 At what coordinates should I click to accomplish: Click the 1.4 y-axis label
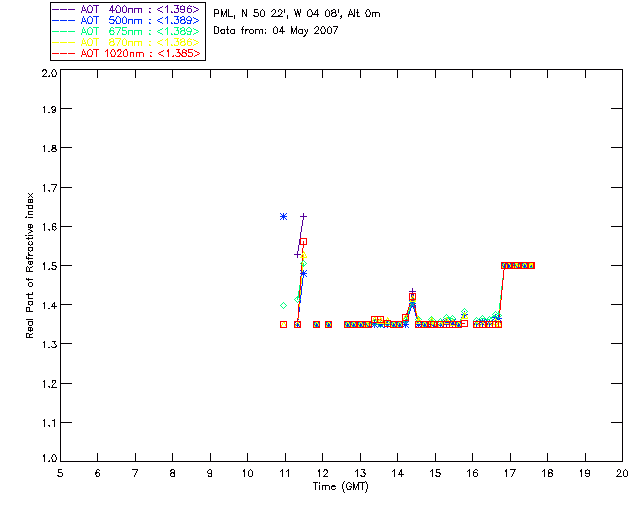(49, 305)
